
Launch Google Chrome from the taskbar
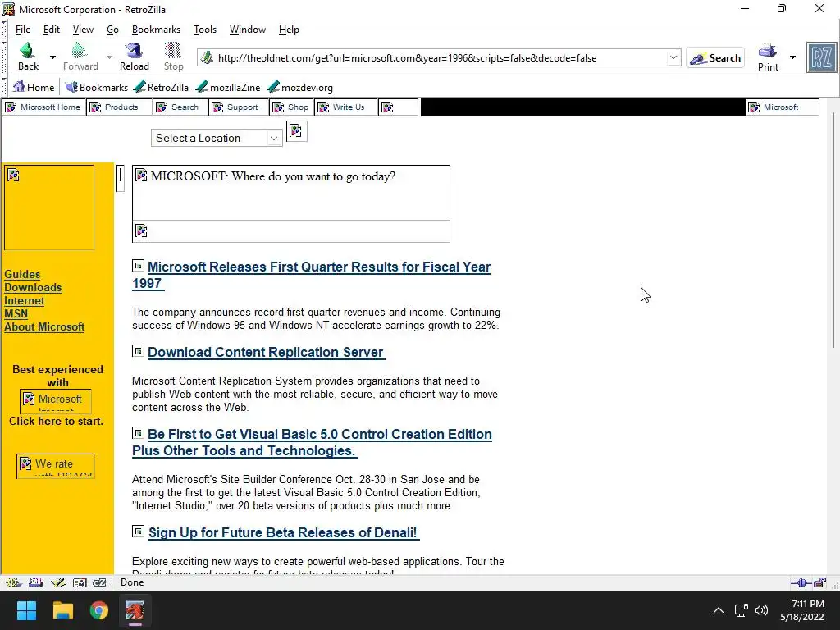tap(99, 610)
